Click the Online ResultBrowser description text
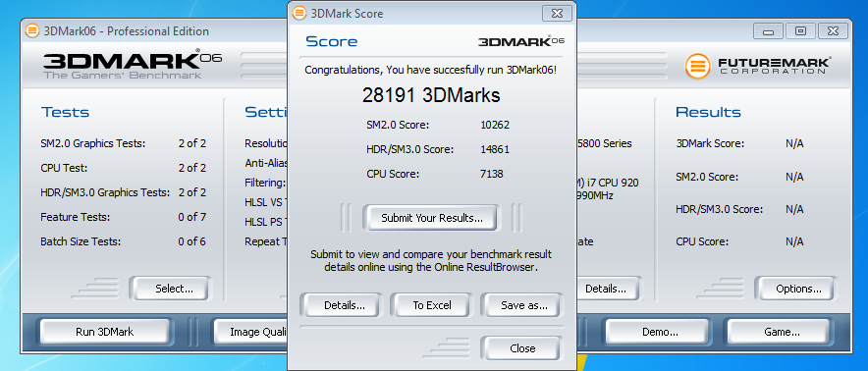 coord(431,261)
